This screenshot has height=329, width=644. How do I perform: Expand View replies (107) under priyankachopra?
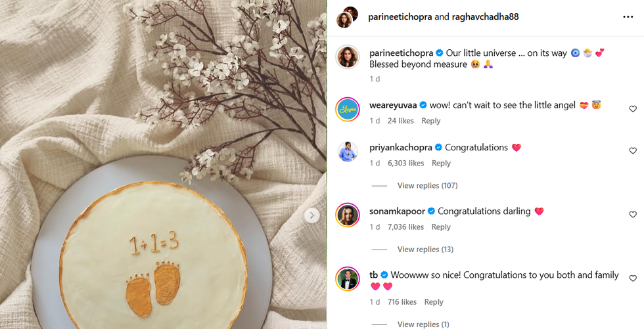[427, 186]
